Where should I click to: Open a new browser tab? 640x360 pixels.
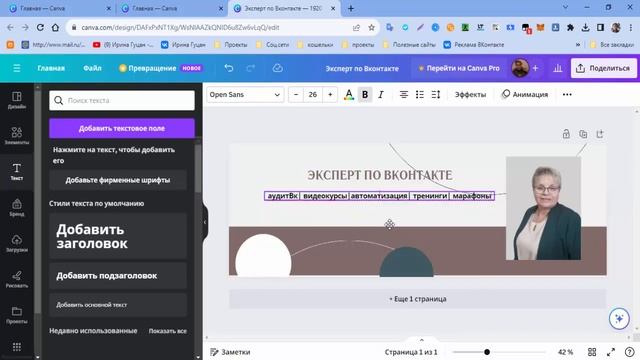click(351, 8)
